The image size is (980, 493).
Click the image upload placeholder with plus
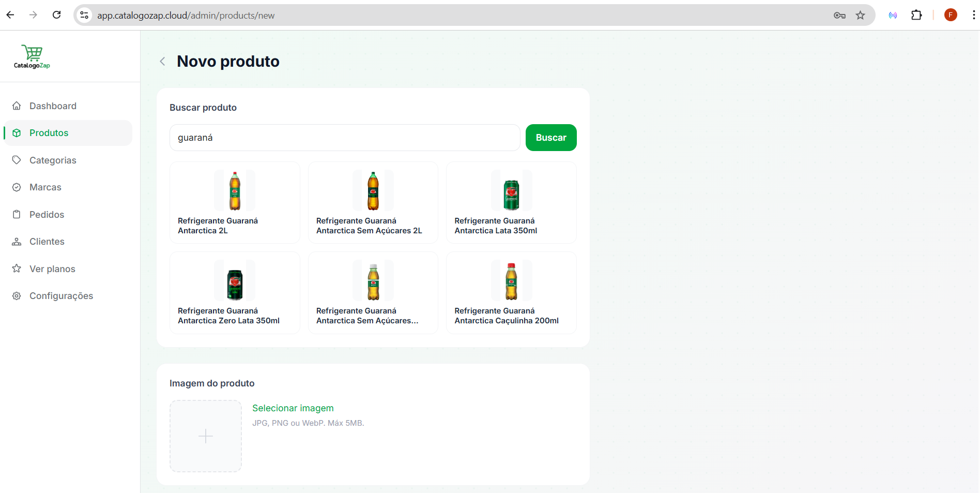point(206,436)
